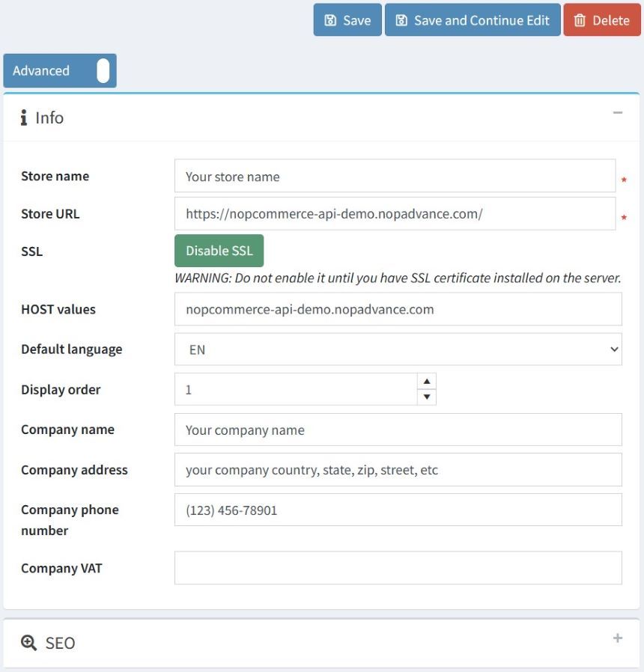
Task: Delete this store
Action: pyautogui.click(x=602, y=19)
